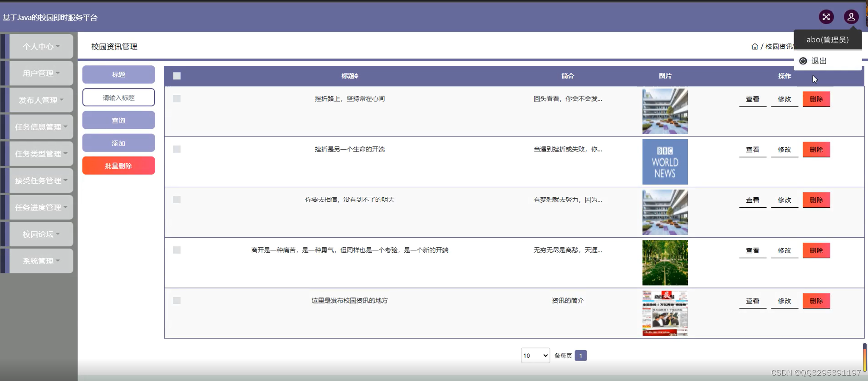Click 修改 for 挫折路上，坚持常在心间
The width and height of the screenshot is (868, 381).
coord(785,99)
